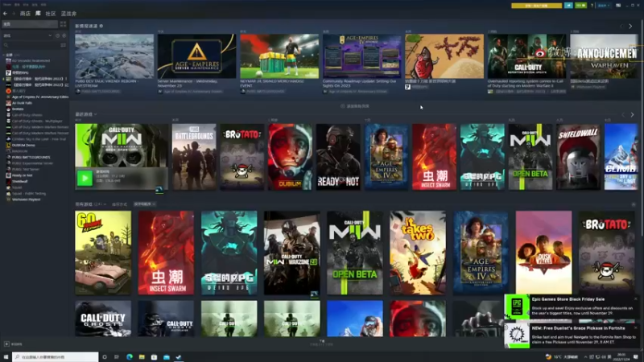Select Shieldwall in sidebar list

[x=19, y=182]
